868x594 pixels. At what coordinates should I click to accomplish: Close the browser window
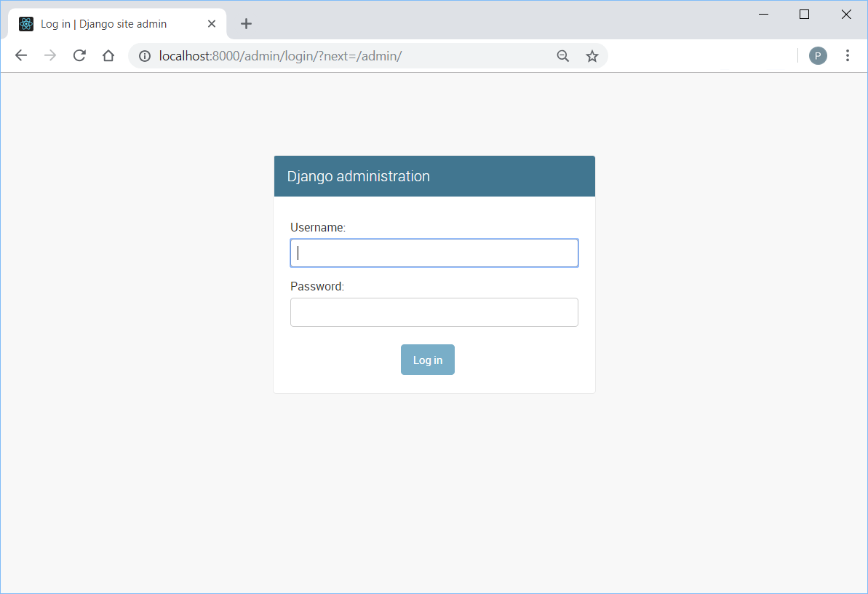846,15
